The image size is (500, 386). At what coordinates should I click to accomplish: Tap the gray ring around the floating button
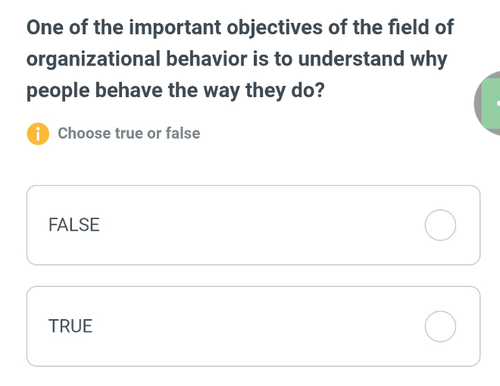point(479,103)
